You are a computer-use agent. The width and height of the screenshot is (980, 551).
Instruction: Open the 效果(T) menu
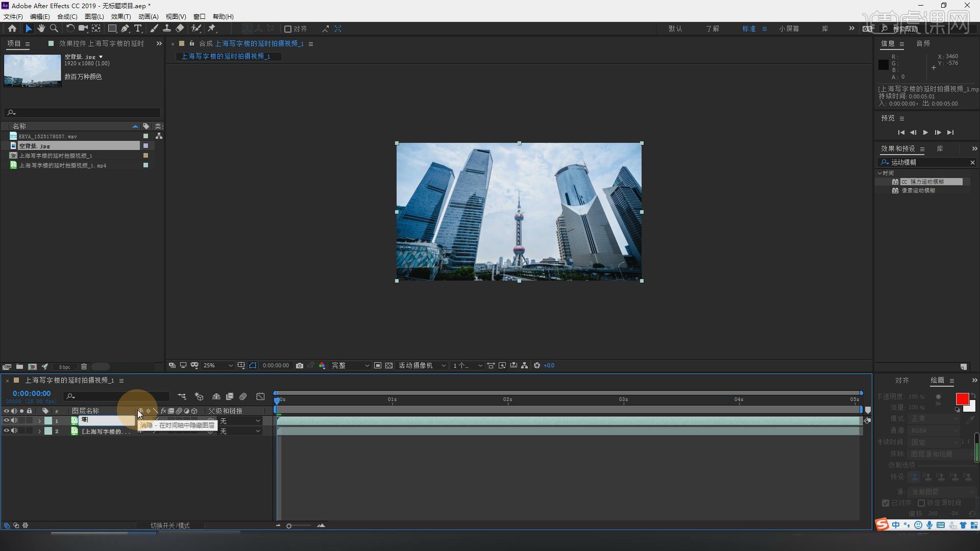[121, 17]
